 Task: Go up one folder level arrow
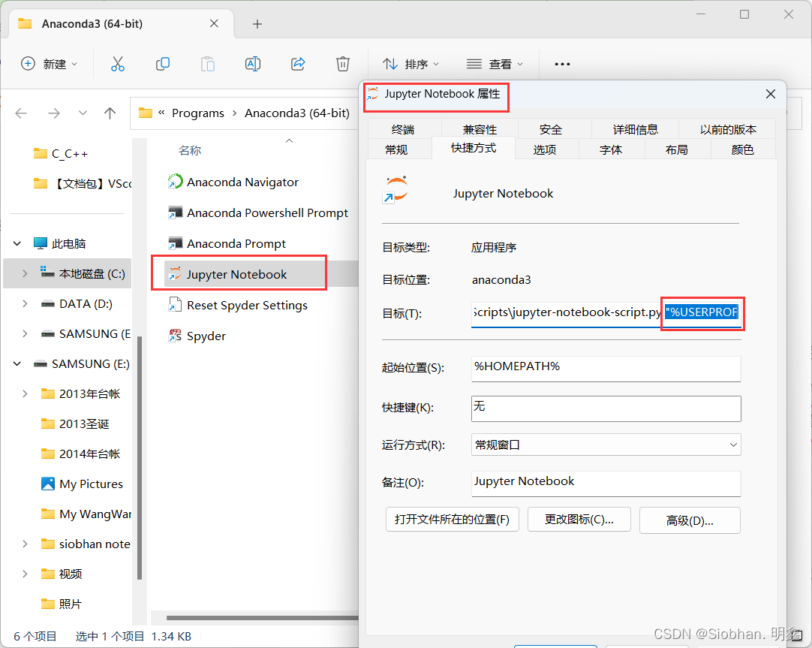coord(110,113)
